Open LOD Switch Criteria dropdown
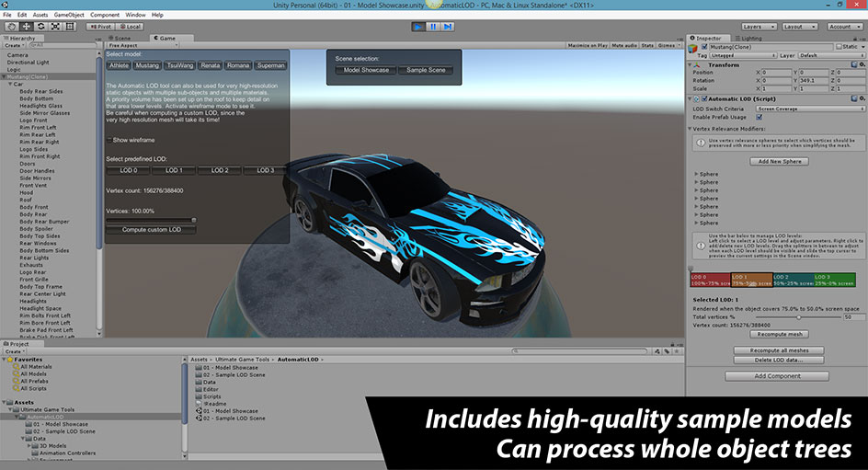Viewport: 868px width, 470px height. 810,109
